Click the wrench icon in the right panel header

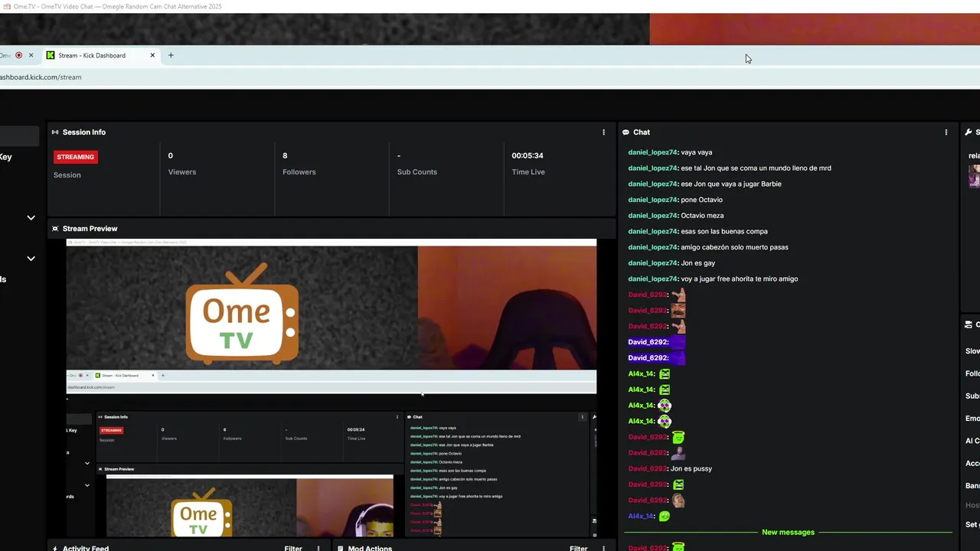click(x=969, y=132)
